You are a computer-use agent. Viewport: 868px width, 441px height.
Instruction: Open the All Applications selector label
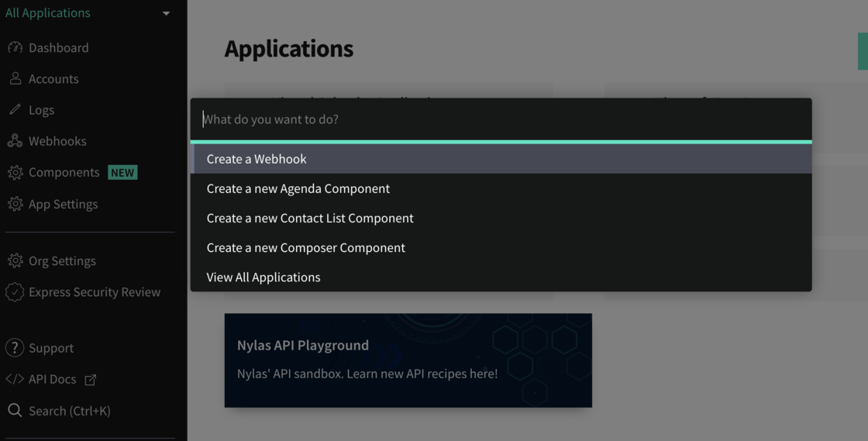click(47, 12)
